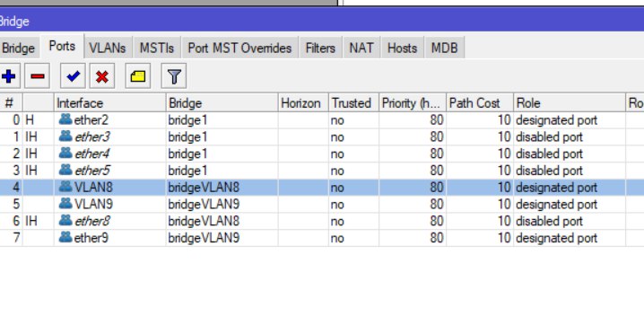Click path cost 10 in ether5 row
The height and width of the screenshot is (334, 644).
tap(504, 171)
